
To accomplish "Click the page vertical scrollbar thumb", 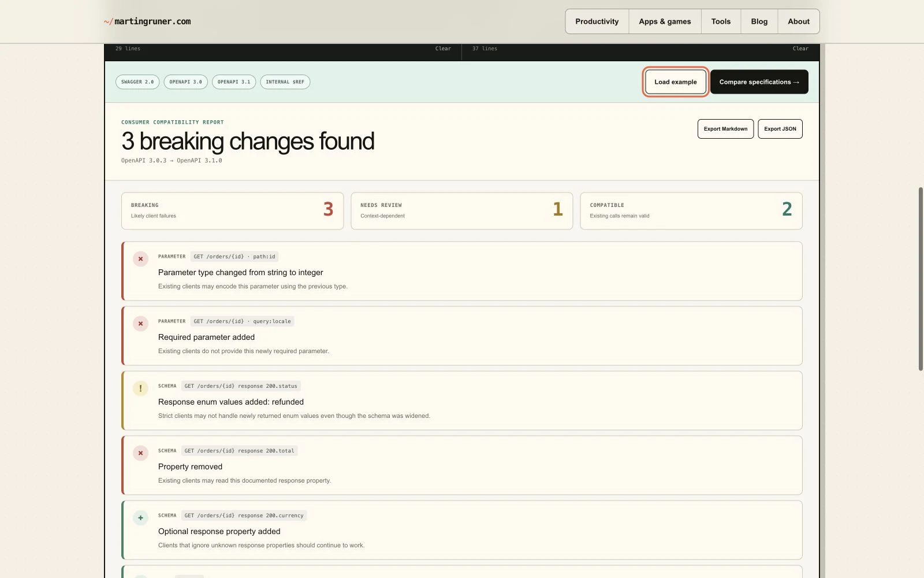I will point(921,279).
